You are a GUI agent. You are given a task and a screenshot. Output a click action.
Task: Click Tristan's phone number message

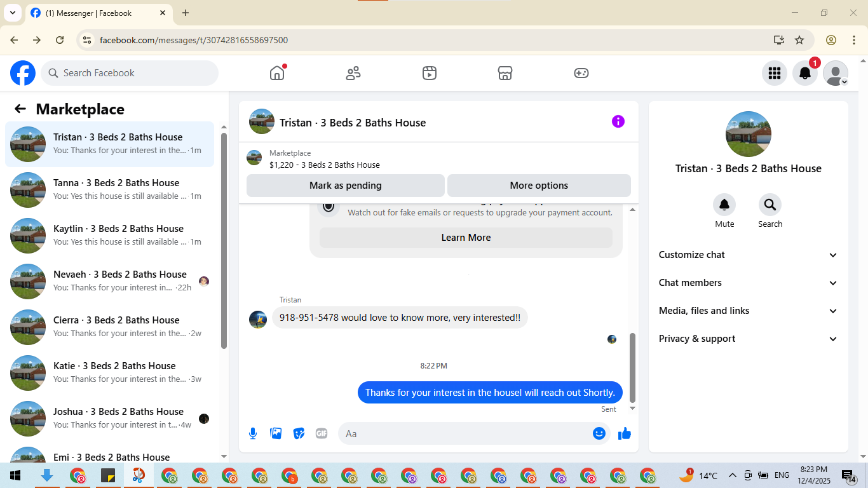[x=400, y=318]
